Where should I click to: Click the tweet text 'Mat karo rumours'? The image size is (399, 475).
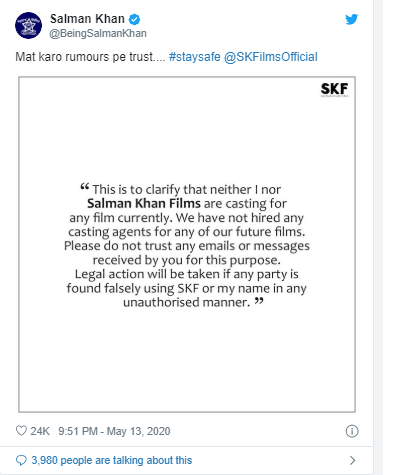(x=62, y=57)
